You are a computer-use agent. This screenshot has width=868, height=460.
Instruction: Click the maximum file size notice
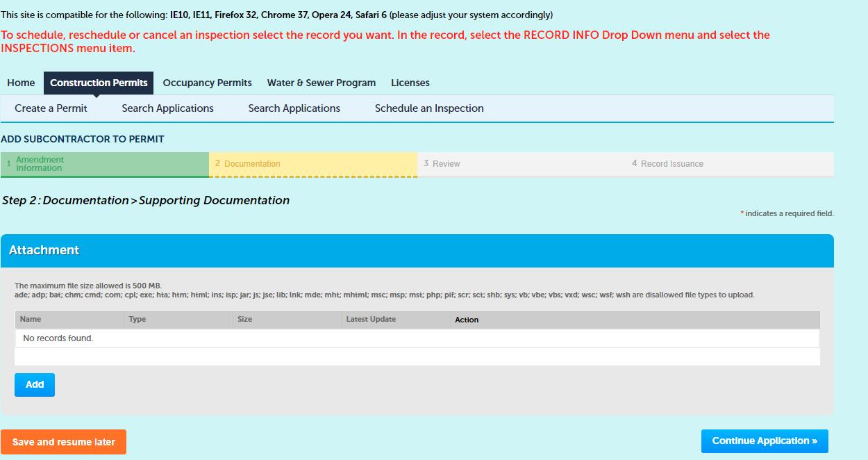pyautogui.click(x=88, y=286)
